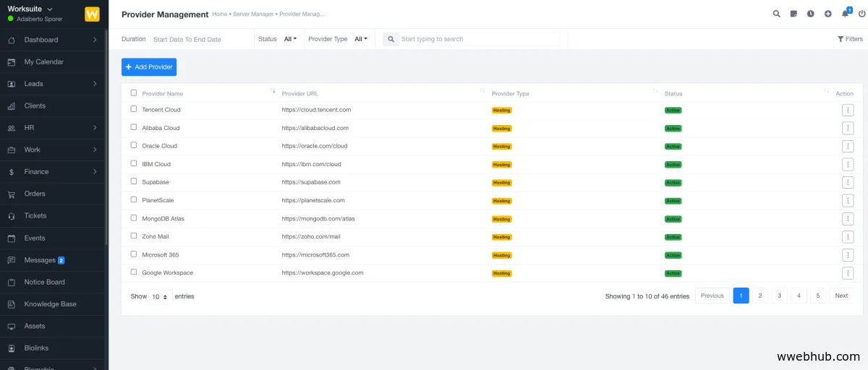Open the Status filter dropdown
Image resolution: width=868 pixels, height=370 pixels.
[x=290, y=39]
